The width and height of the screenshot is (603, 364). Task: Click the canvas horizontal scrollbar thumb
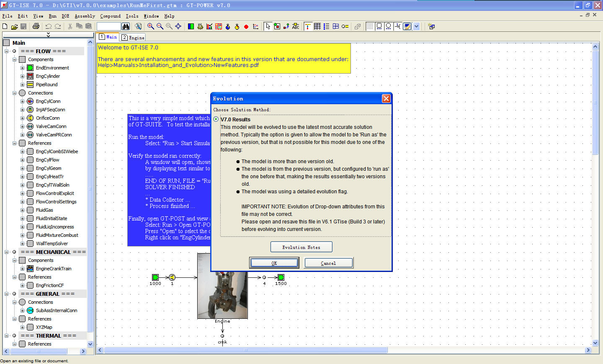[x=245, y=350]
